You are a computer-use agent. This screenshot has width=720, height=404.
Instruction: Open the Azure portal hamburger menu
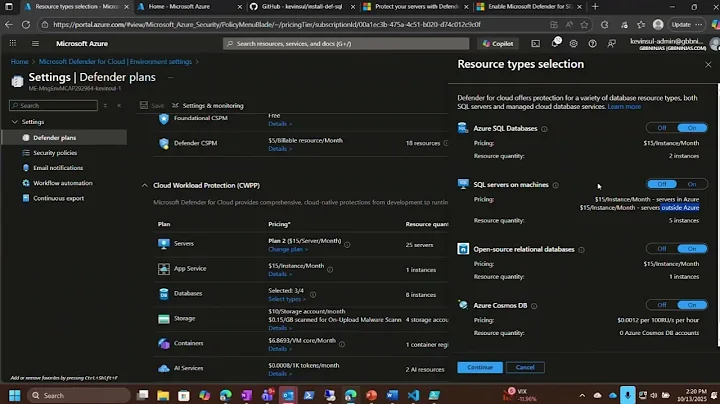(x=35, y=44)
